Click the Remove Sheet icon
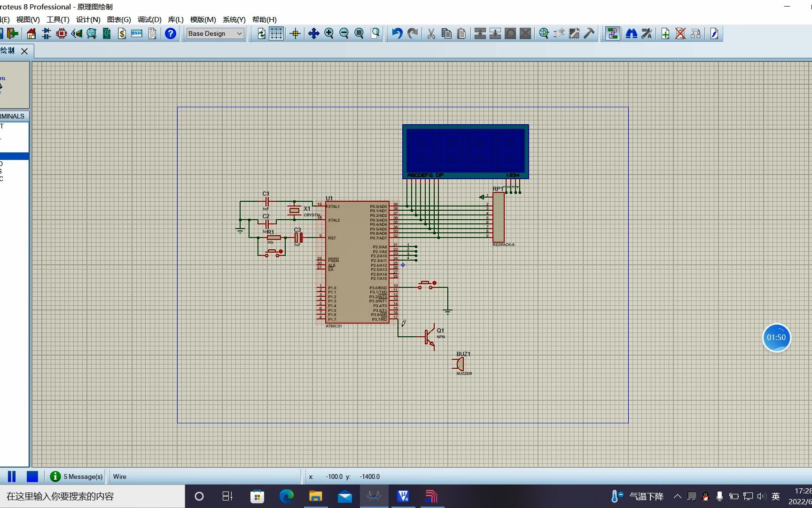Image resolution: width=812 pixels, height=508 pixels. pyautogui.click(x=680, y=33)
